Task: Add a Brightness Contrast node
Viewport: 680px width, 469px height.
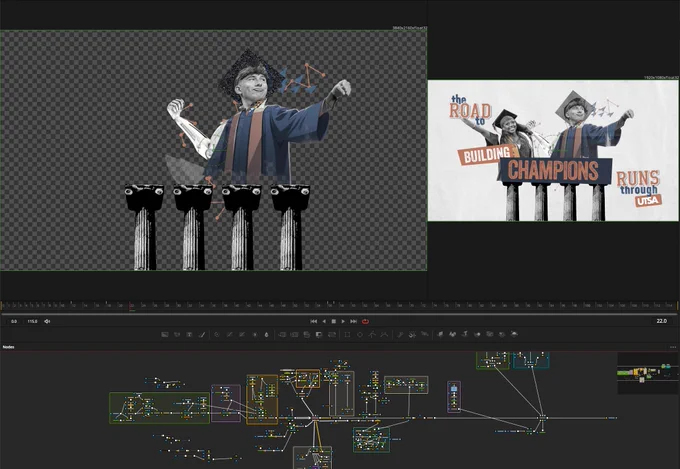Action: click(255, 335)
